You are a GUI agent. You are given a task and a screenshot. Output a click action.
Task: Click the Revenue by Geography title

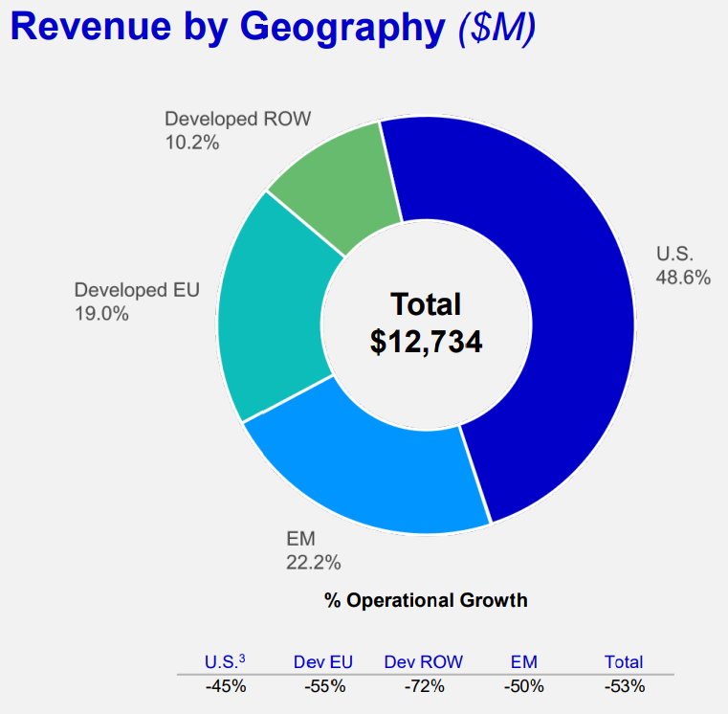coord(228,27)
